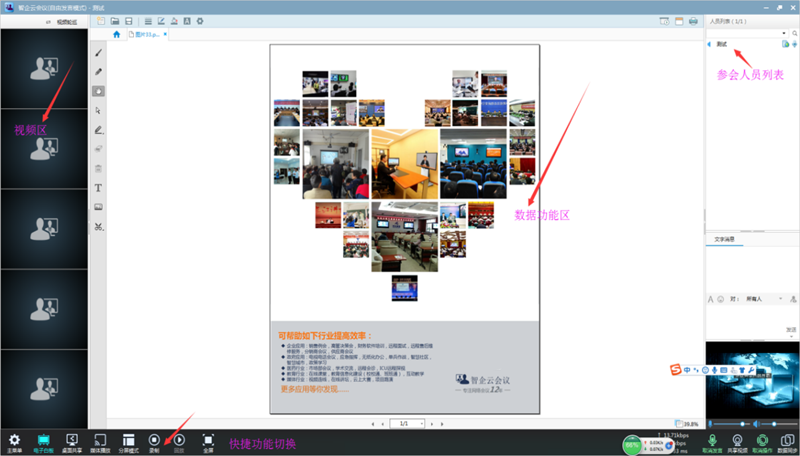Click the window layout icon top right

[x=679, y=21]
